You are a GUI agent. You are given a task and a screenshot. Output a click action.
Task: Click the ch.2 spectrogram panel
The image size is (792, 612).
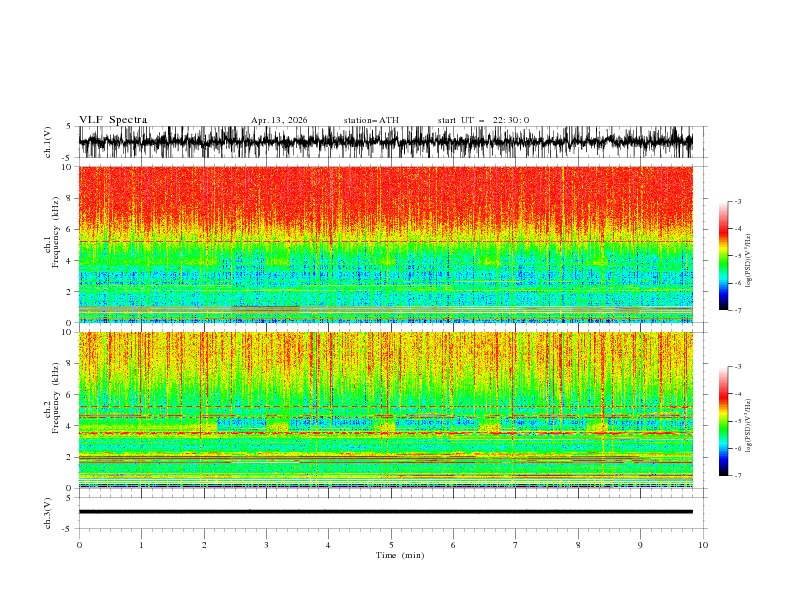pos(386,410)
